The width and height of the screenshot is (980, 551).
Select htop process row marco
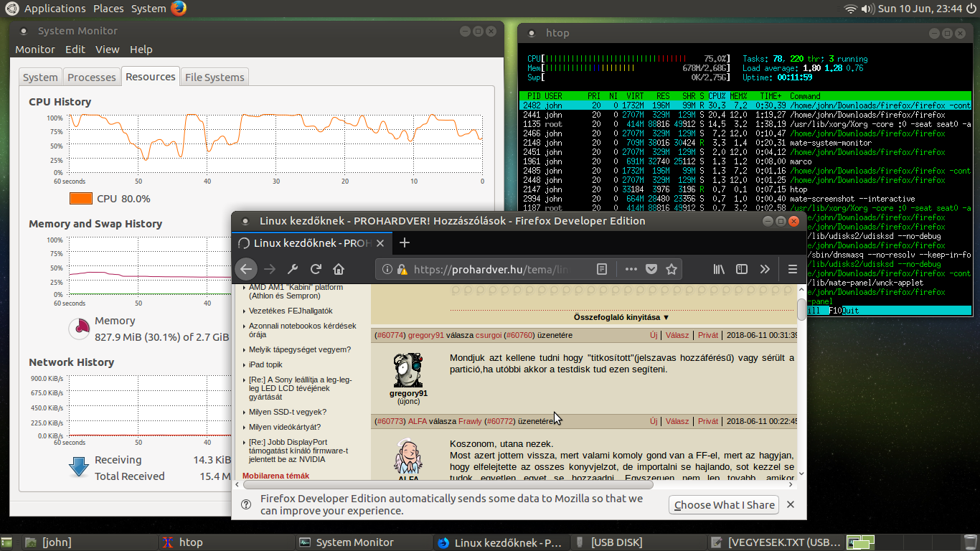coord(745,161)
